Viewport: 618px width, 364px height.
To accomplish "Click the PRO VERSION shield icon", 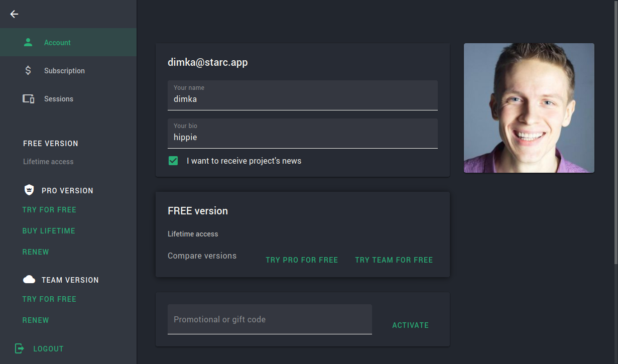I will coord(29,190).
